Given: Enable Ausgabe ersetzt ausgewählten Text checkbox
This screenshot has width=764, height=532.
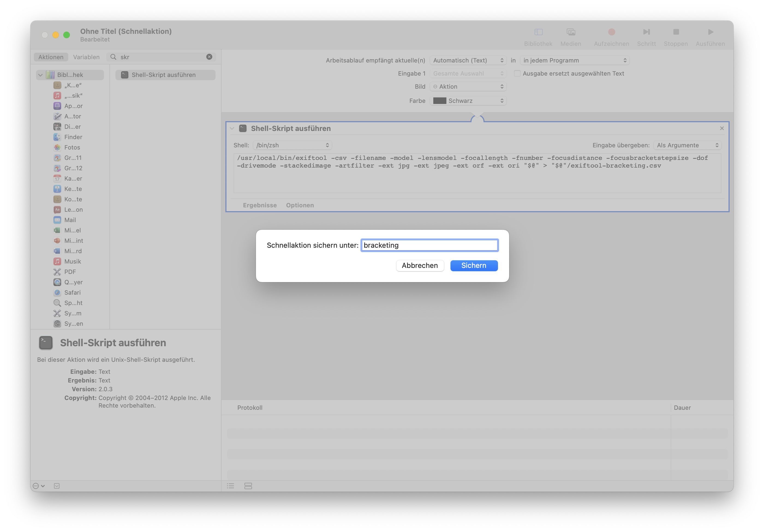Looking at the screenshot, I should point(517,74).
